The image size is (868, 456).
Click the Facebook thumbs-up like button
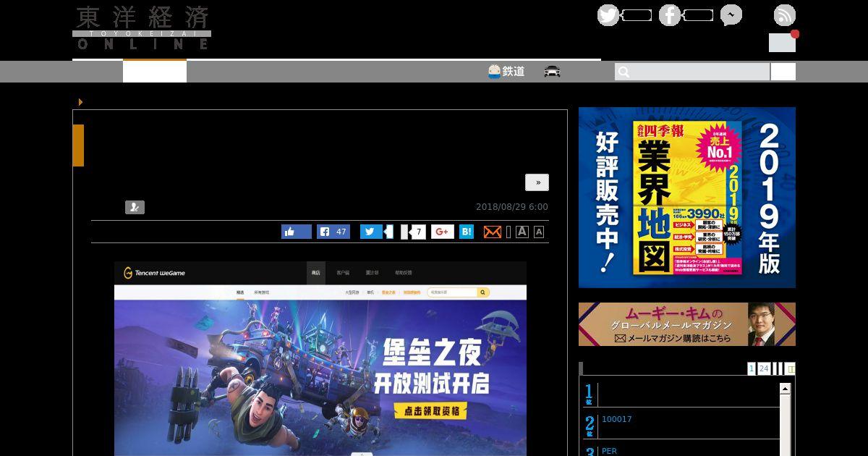coord(297,232)
